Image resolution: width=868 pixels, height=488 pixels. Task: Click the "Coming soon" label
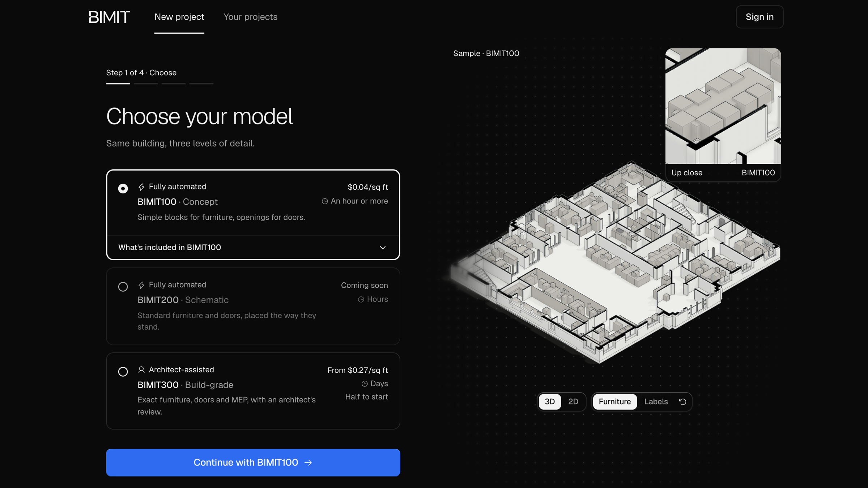365,285
